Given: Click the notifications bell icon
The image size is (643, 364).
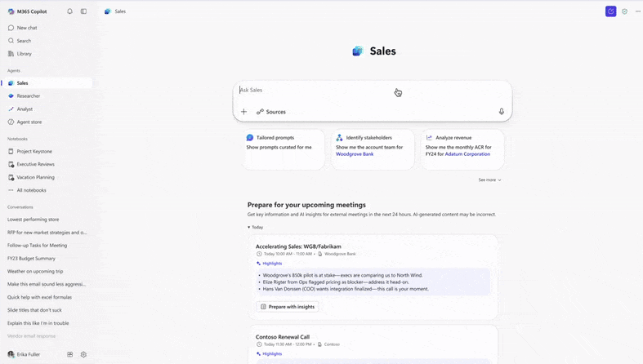Looking at the screenshot, I should [69, 11].
